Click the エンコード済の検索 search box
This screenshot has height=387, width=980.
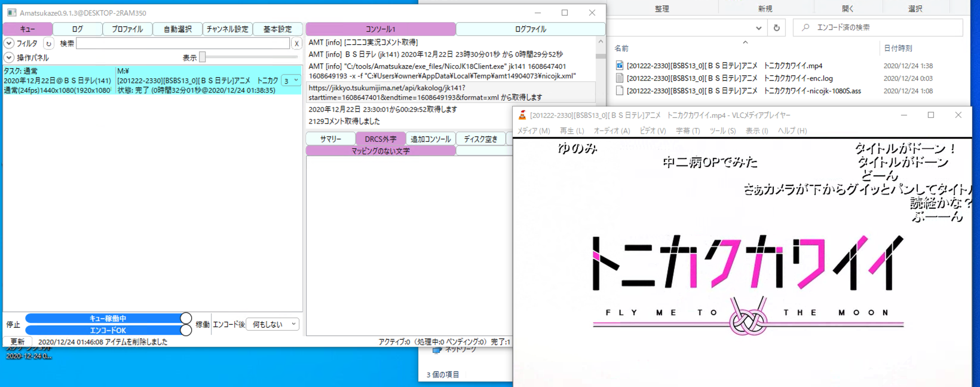point(878,28)
